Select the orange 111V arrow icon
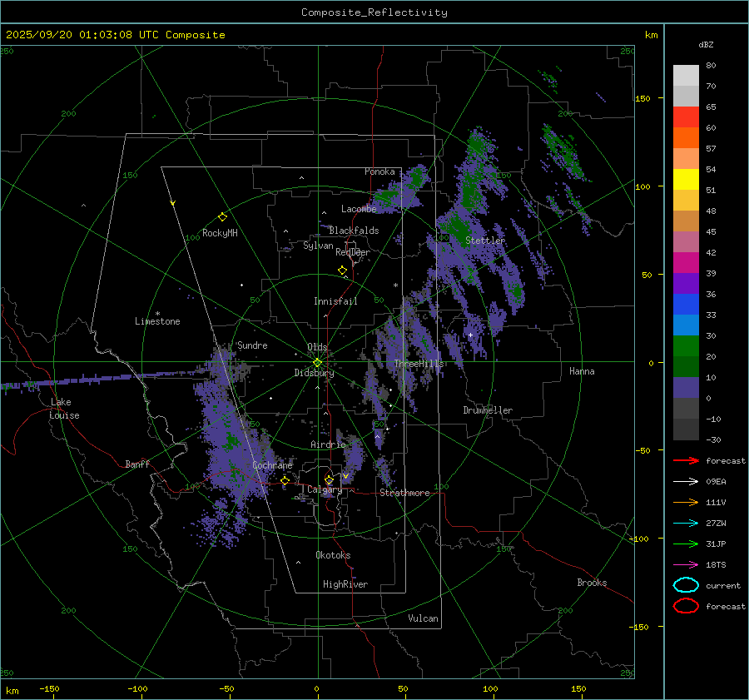This screenshot has width=749, height=700. (686, 502)
